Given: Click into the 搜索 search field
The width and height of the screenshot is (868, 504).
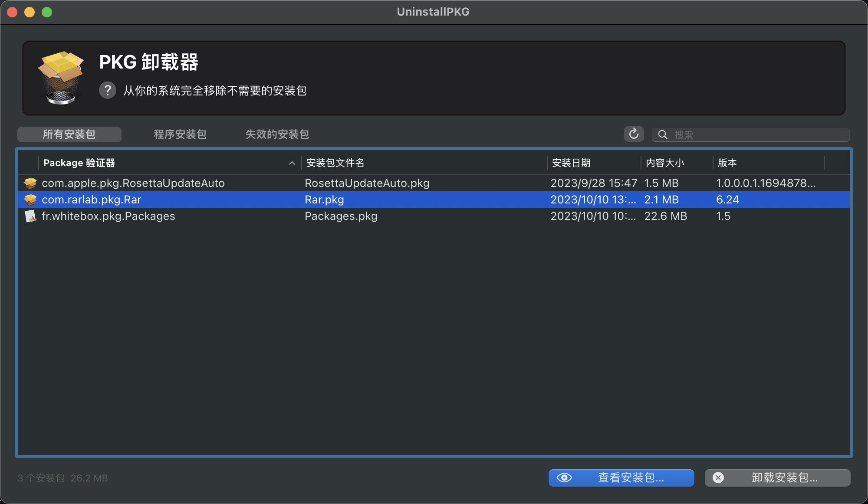Looking at the screenshot, I should [755, 135].
